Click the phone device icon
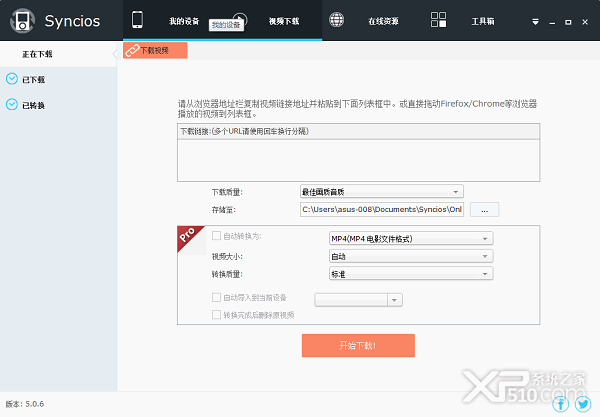Screen dimensions: 600x417 (137, 20)
